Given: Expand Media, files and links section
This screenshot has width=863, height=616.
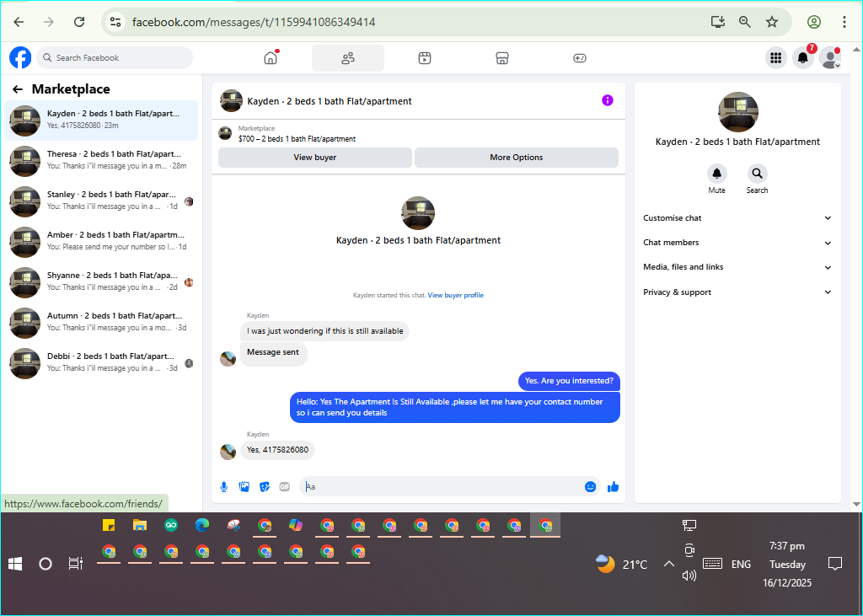Looking at the screenshot, I should [x=737, y=267].
